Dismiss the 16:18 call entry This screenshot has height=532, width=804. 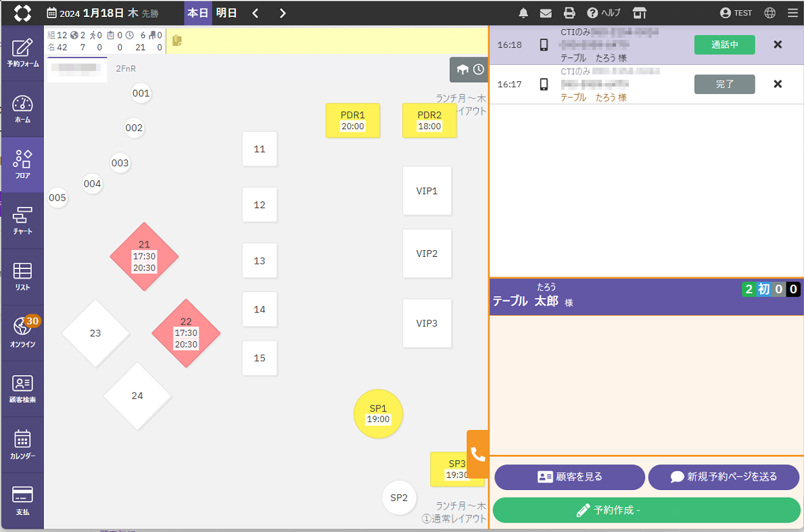[778, 45]
